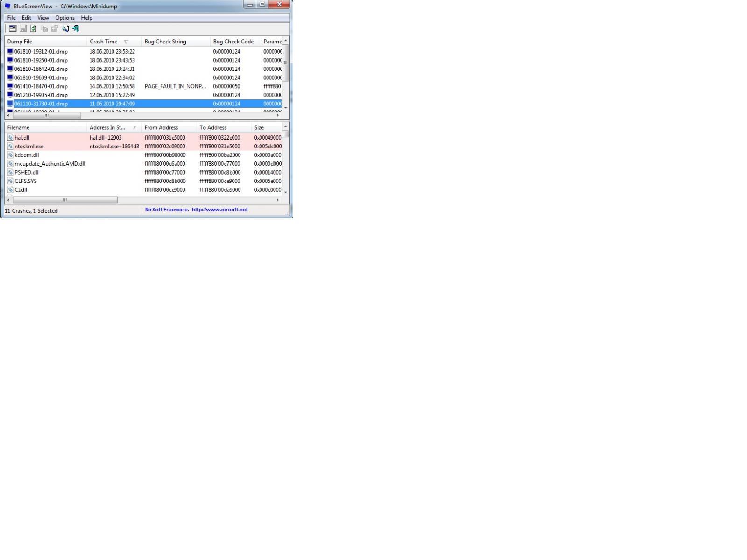Image resolution: width=747 pixels, height=560 pixels.
Task: Open the Edit menu
Action: tap(27, 18)
